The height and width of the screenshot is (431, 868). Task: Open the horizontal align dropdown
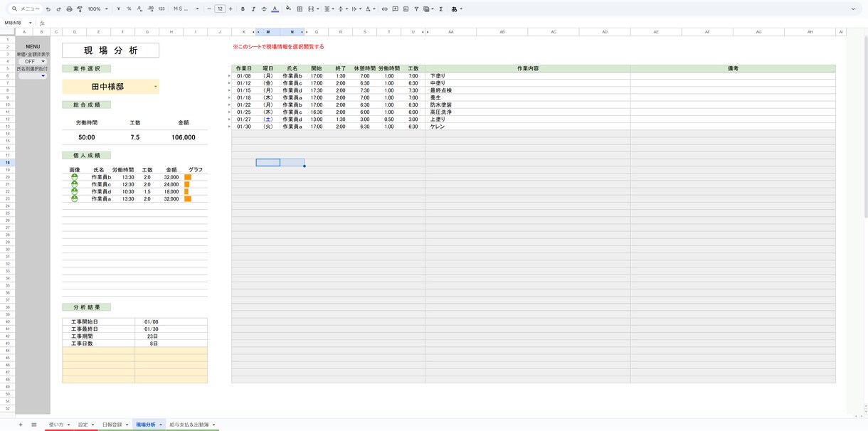click(x=329, y=9)
